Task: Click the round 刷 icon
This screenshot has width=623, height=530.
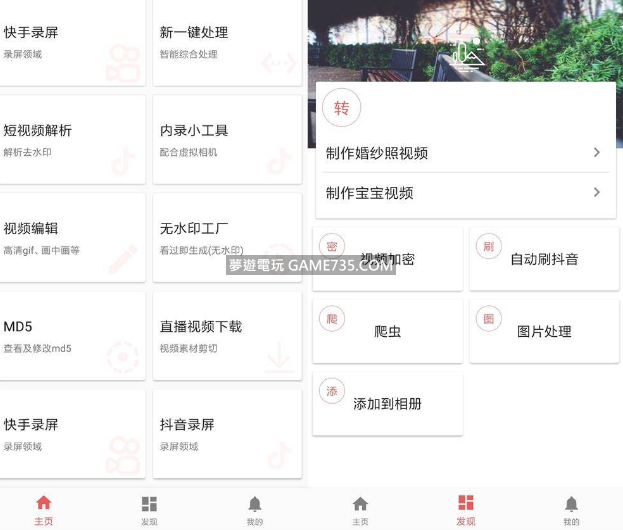Action: (489, 246)
